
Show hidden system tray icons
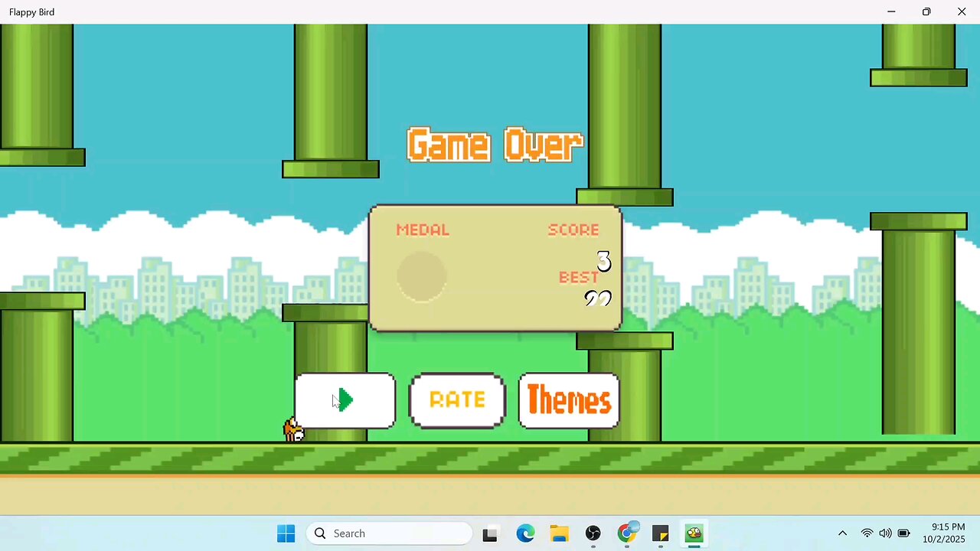pos(842,533)
